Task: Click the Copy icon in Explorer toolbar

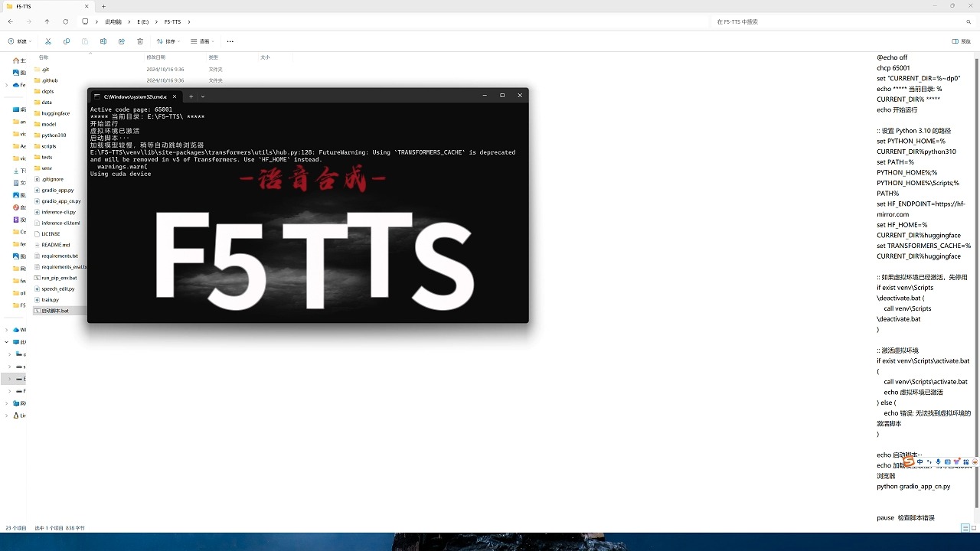Action: pyautogui.click(x=66, y=41)
